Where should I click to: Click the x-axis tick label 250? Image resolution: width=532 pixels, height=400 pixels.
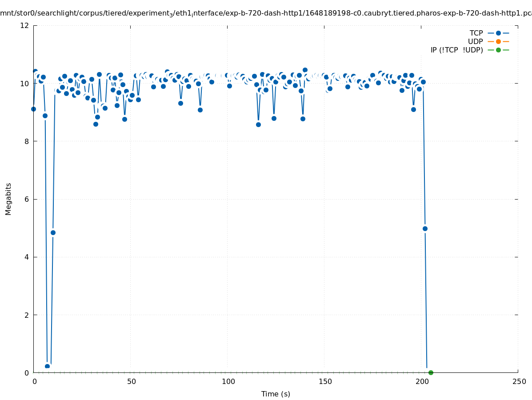tap(519, 381)
